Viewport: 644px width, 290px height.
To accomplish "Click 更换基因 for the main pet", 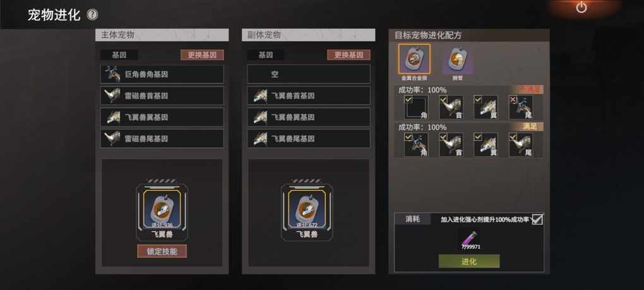I will click(202, 54).
